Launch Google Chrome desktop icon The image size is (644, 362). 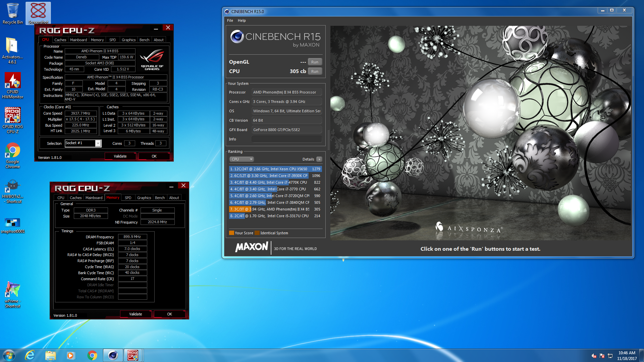coord(12,156)
